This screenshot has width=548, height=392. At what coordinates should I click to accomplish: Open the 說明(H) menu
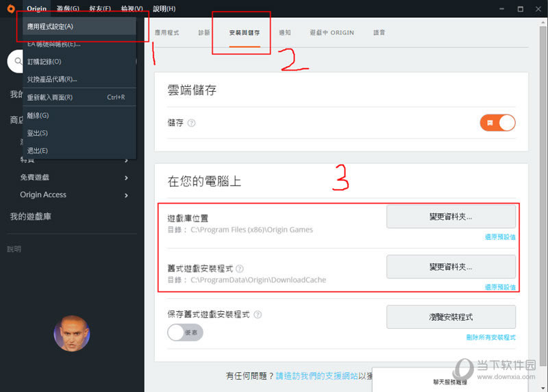point(164,9)
